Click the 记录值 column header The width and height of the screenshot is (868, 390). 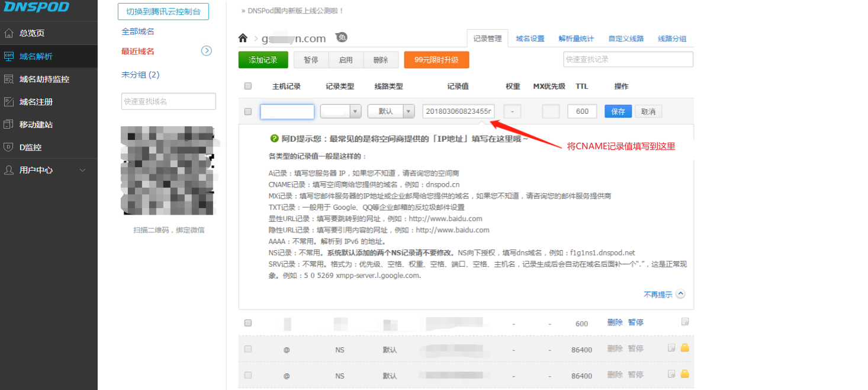point(458,87)
